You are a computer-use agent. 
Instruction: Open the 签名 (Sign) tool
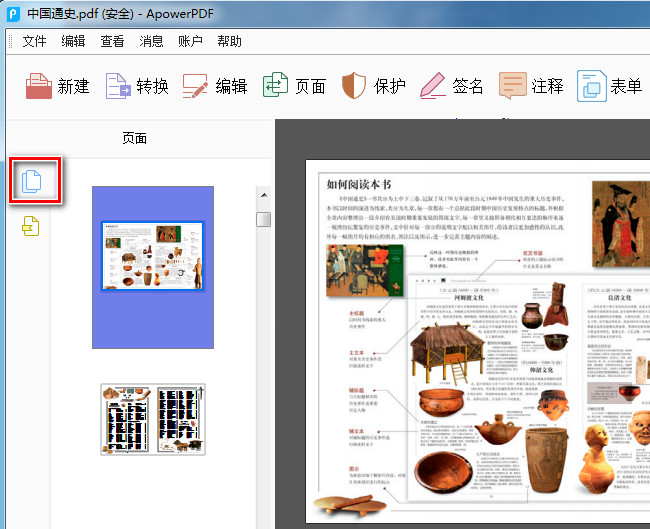433,86
